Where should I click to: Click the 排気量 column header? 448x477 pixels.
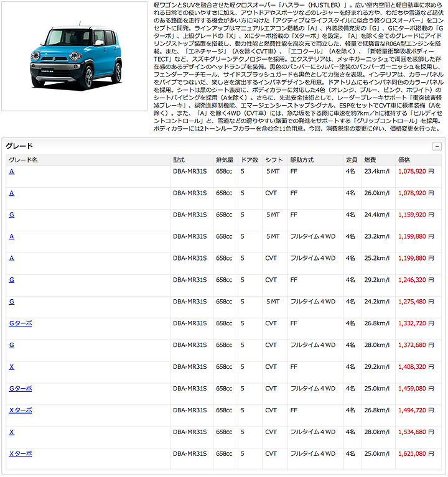pos(225,160)
